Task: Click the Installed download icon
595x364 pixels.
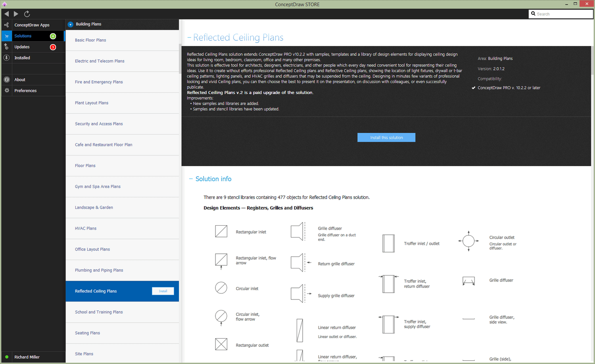Action: 6,58
